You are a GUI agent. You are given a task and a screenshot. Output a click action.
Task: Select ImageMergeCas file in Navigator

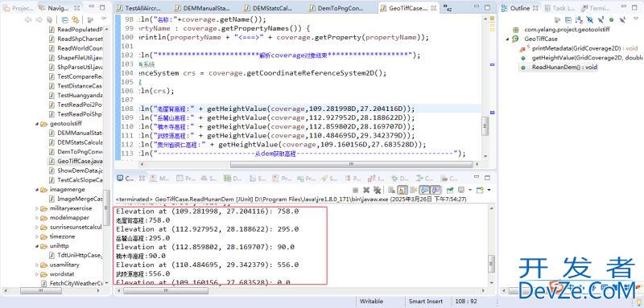coord(75,199)
